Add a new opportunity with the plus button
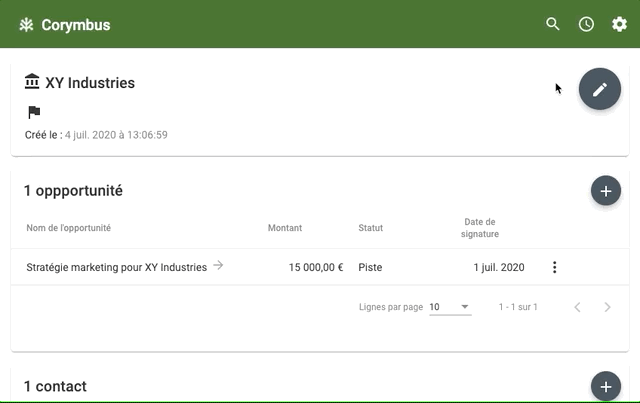 (606, 191)
